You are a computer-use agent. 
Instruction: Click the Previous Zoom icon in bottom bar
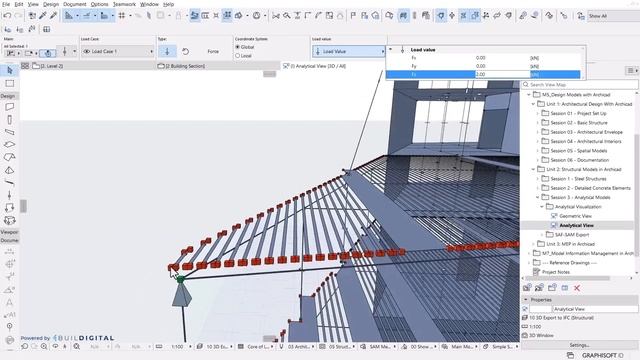25,347
